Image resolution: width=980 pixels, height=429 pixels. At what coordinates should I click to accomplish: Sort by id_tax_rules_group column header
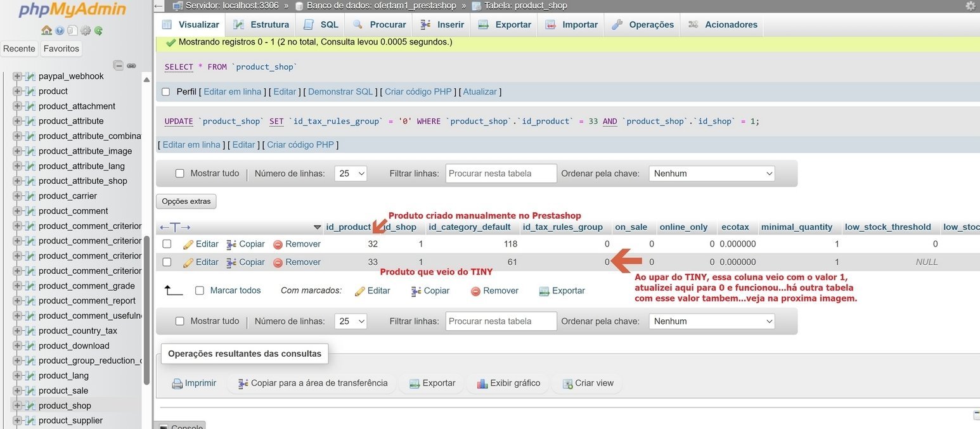[563, 227]
